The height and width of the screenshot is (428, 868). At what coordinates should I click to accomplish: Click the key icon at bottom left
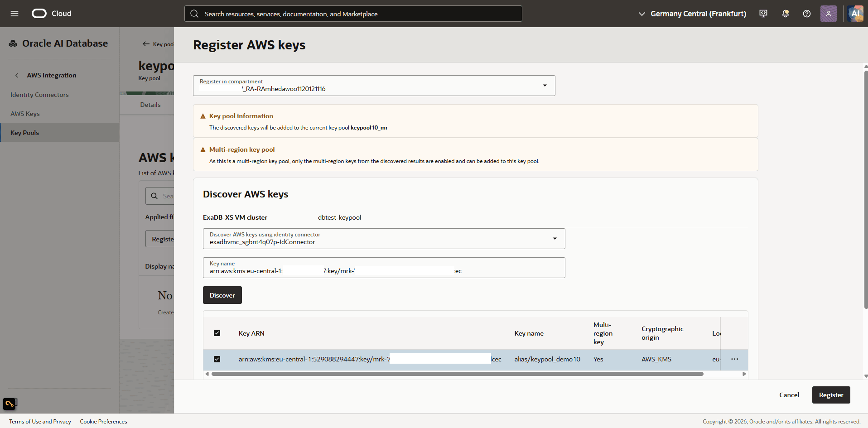coord(10,404)
